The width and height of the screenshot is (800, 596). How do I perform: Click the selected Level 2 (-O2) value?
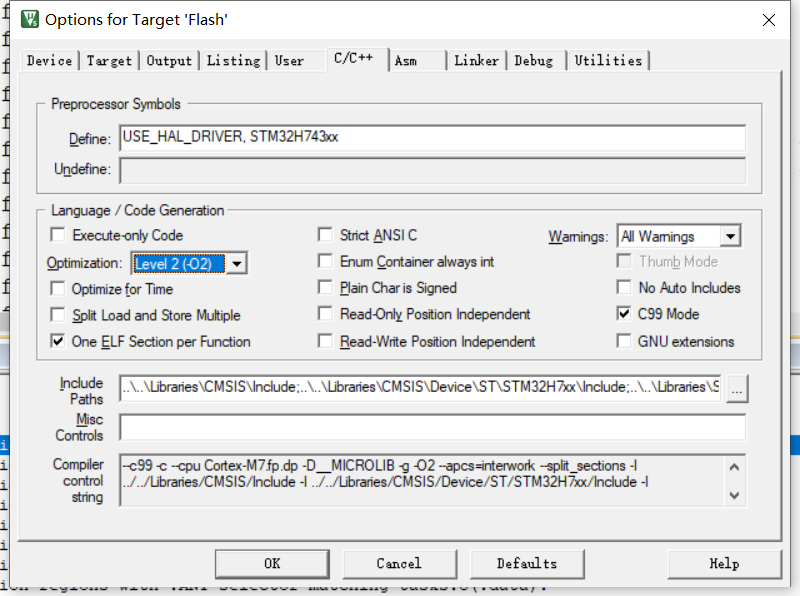click(179, 264)
